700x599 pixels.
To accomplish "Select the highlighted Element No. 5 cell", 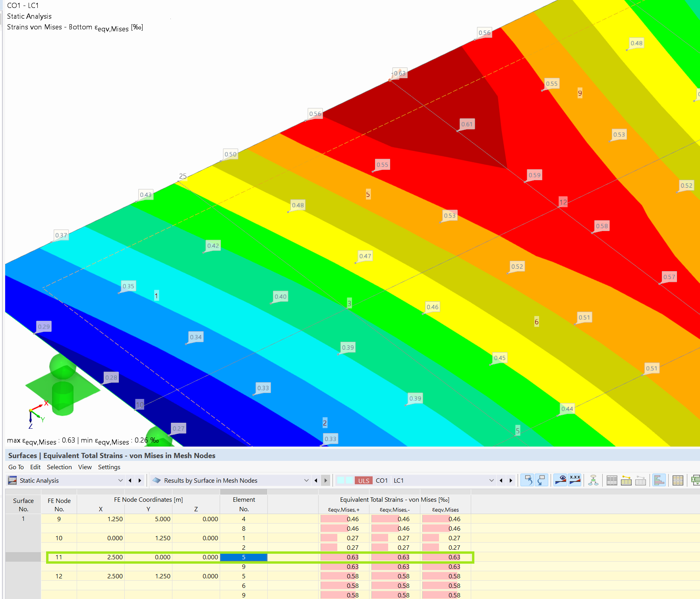I will [244, 557].
